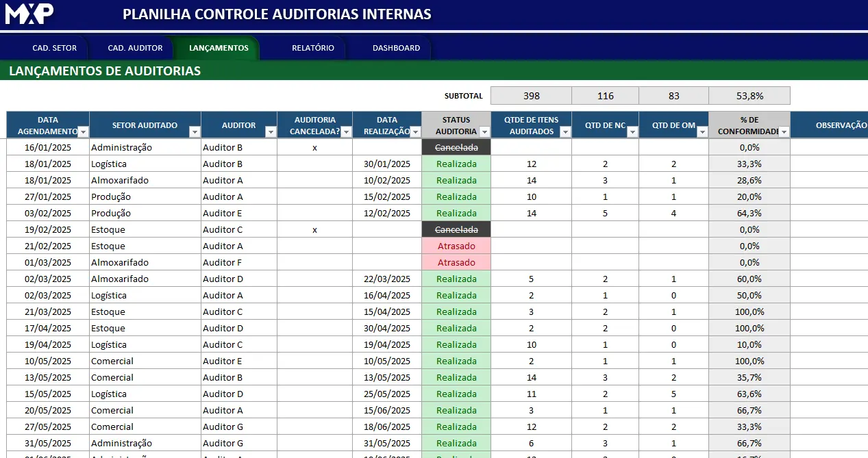The image size is (868, 458).
Task: Open the % de Conformidade filter dropdown
Action: click(x=784, y=131)
